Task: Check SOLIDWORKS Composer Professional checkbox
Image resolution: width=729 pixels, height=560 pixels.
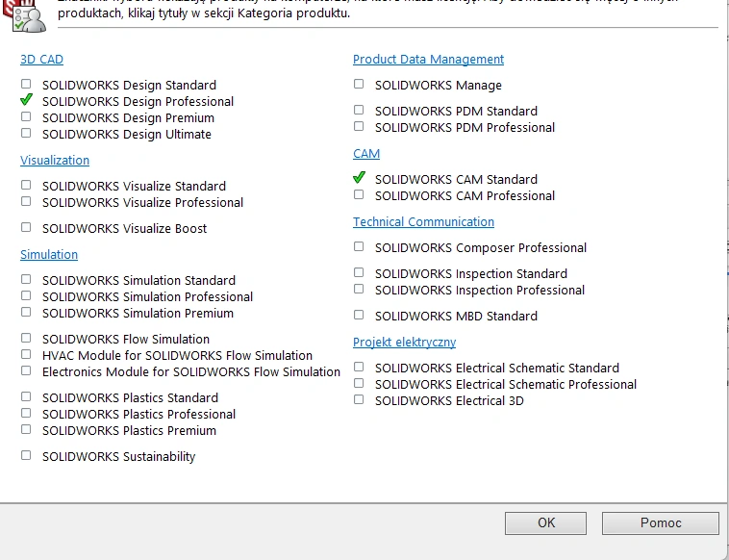Action: click(359, 246)
